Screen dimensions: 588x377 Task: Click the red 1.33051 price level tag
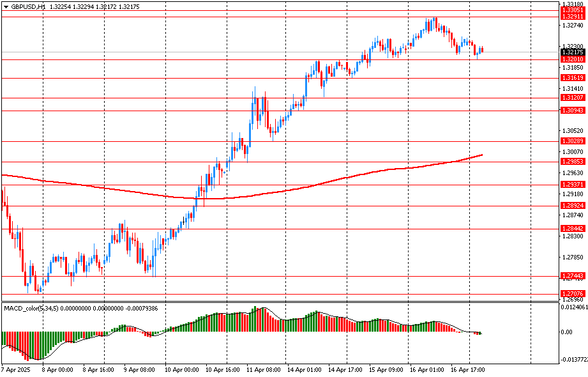pos(572,10)
